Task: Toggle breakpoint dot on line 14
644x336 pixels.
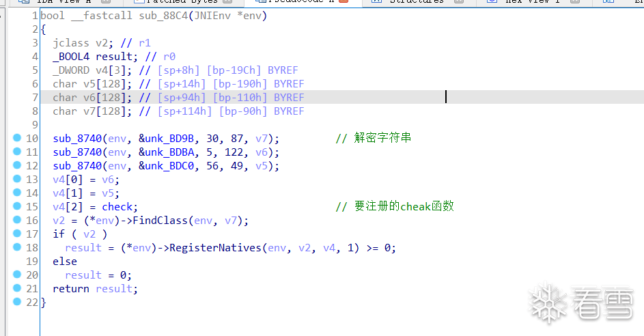Action: (17, 192)
